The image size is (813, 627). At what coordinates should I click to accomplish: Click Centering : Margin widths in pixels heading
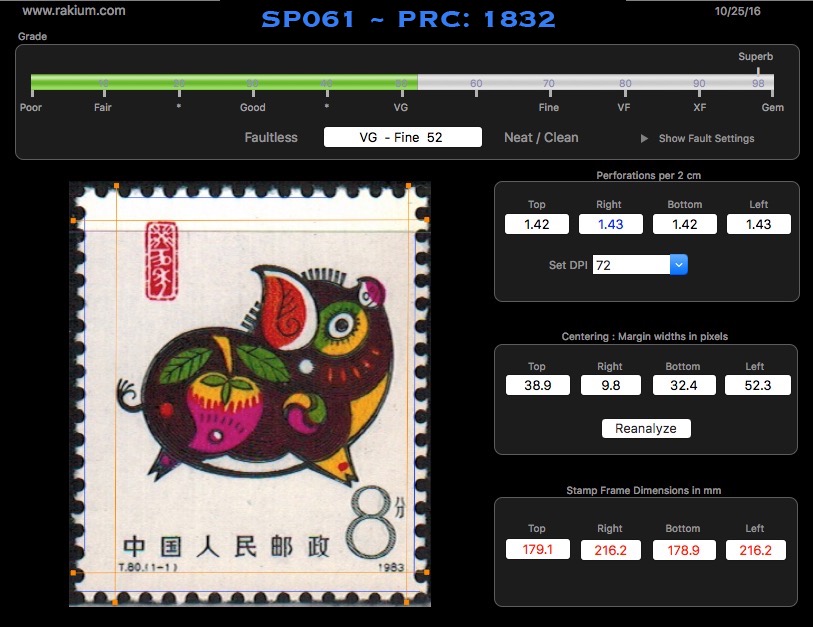644,336
